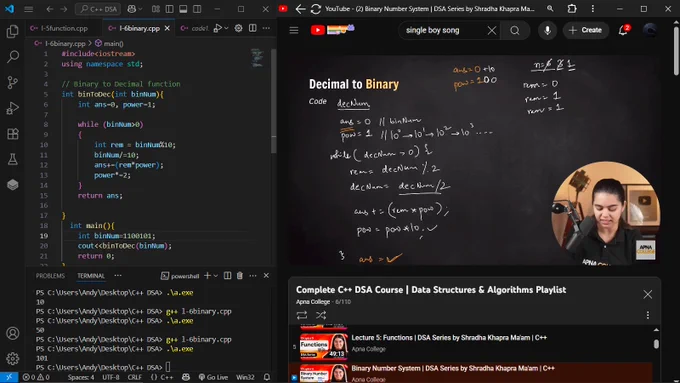Toggle the bottom panel visibility

(183, 9)
